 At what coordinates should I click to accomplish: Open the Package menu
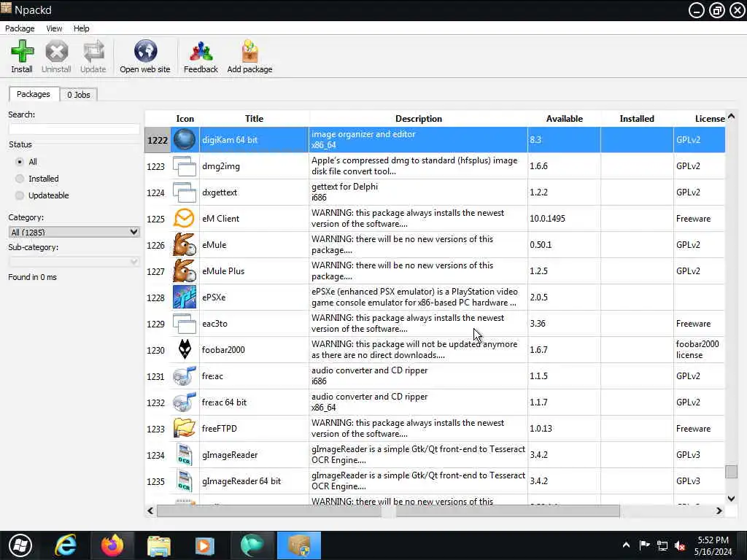[x=20, y=28]
